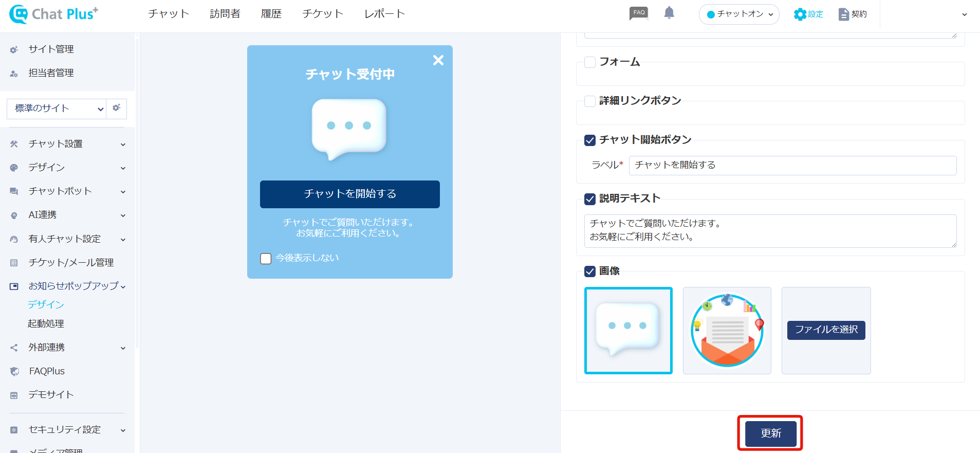Screen dimensions: 980x453
Task: Click gear icon beside 標準のサイト selector
Action: (x=117, y=108)
